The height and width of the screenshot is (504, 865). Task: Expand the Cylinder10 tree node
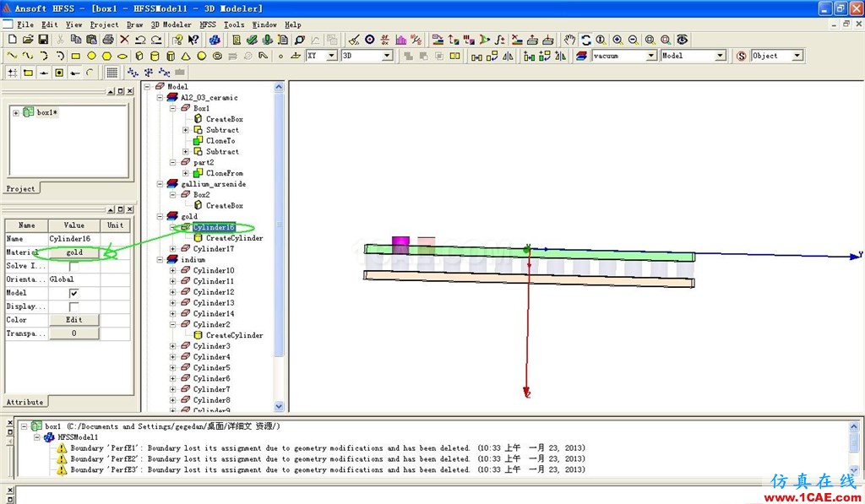[172, 271]
